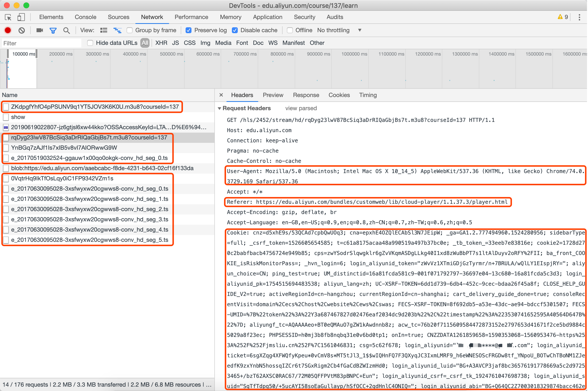Clear the network log icon
Screen dimensions: 588x391
click(x=22, y=30)
